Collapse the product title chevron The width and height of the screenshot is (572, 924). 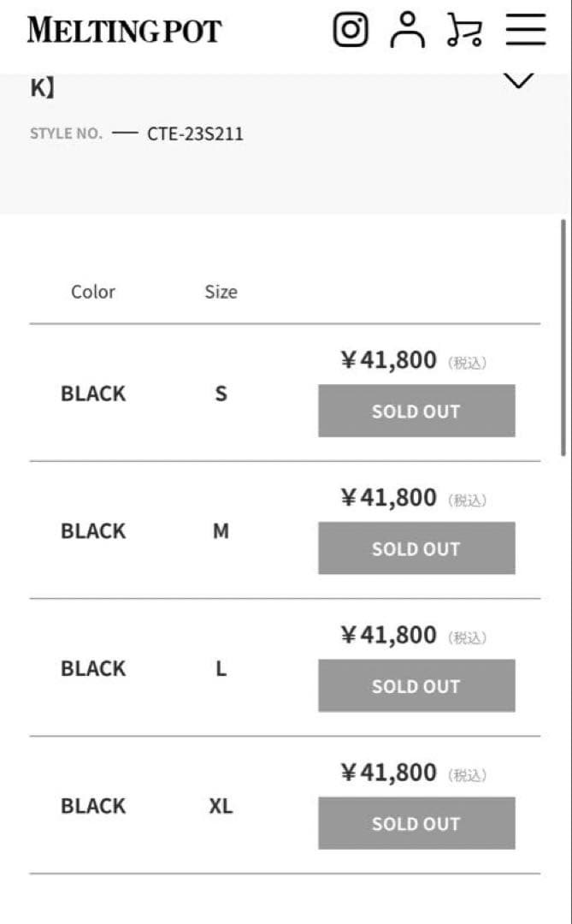(x=519, y=81)
